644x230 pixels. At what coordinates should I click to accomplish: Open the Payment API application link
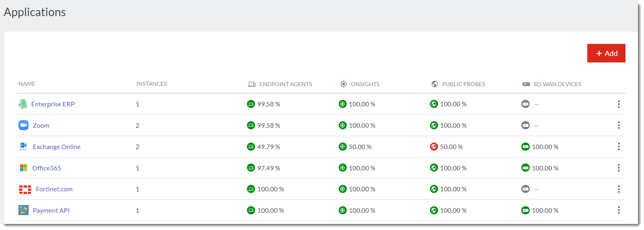coord(51,210)
